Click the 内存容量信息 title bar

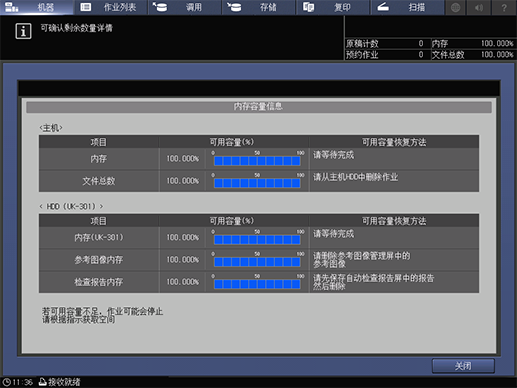click(259, 107)
